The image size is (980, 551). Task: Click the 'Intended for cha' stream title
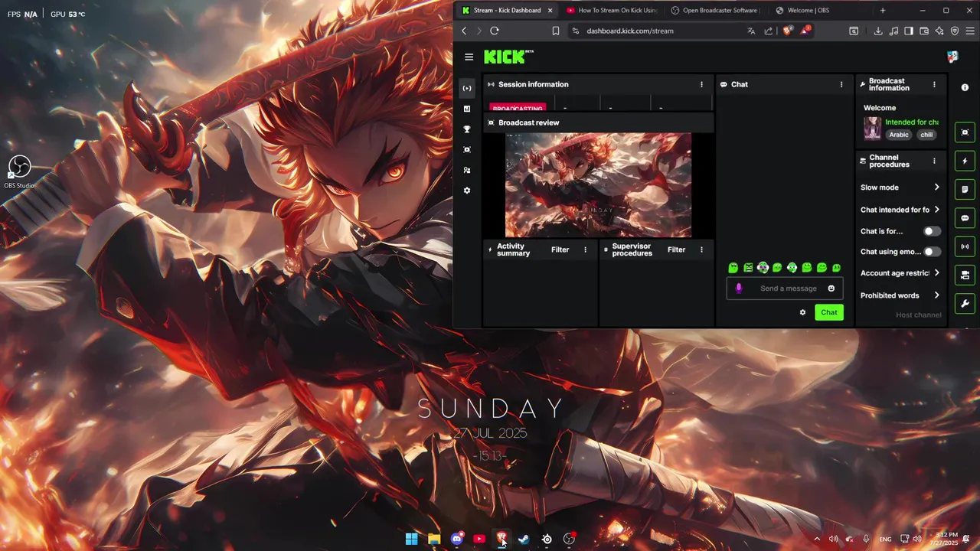point(912,122)
